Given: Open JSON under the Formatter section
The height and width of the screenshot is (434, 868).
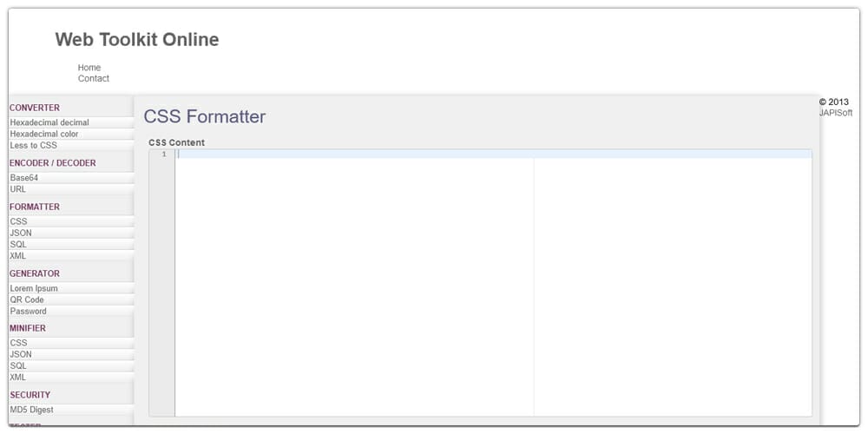Looking at the screenshot, I should point(21,233).
